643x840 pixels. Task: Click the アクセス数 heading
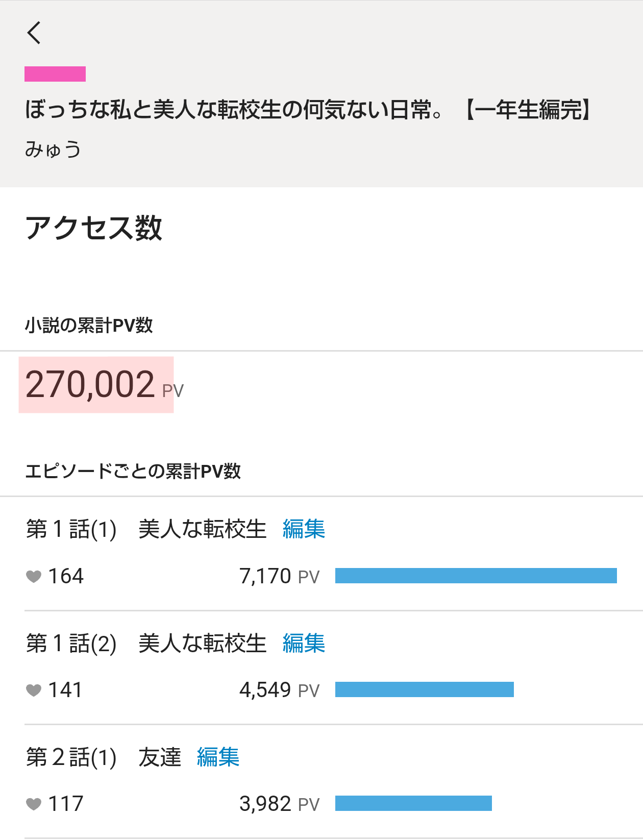94,228
